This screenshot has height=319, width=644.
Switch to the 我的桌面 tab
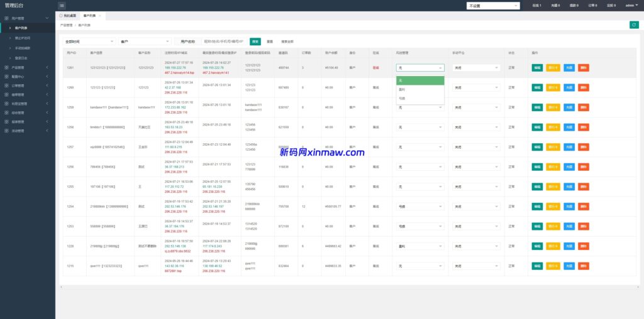pos(69,14)
